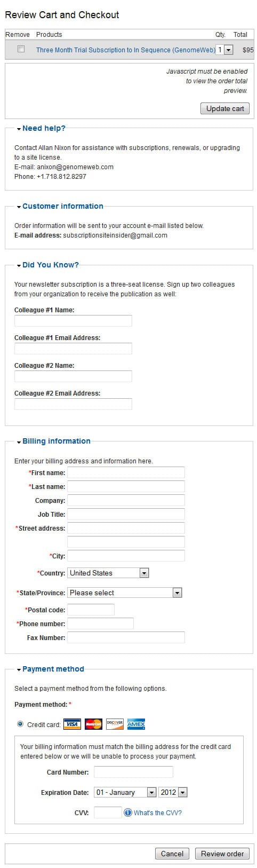Collapse the Need help? section arrow

(19, 129)
